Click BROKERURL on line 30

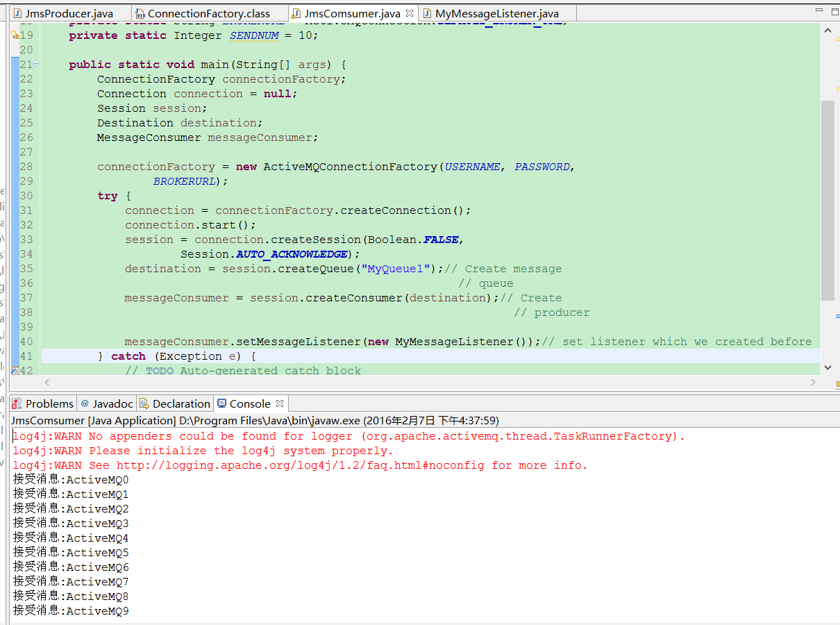point(184,181)
